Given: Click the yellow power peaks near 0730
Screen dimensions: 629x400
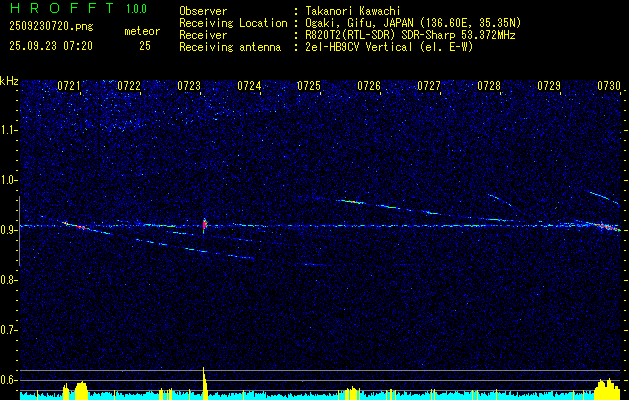Looking at the screenshot, I should tap(607, 388).
